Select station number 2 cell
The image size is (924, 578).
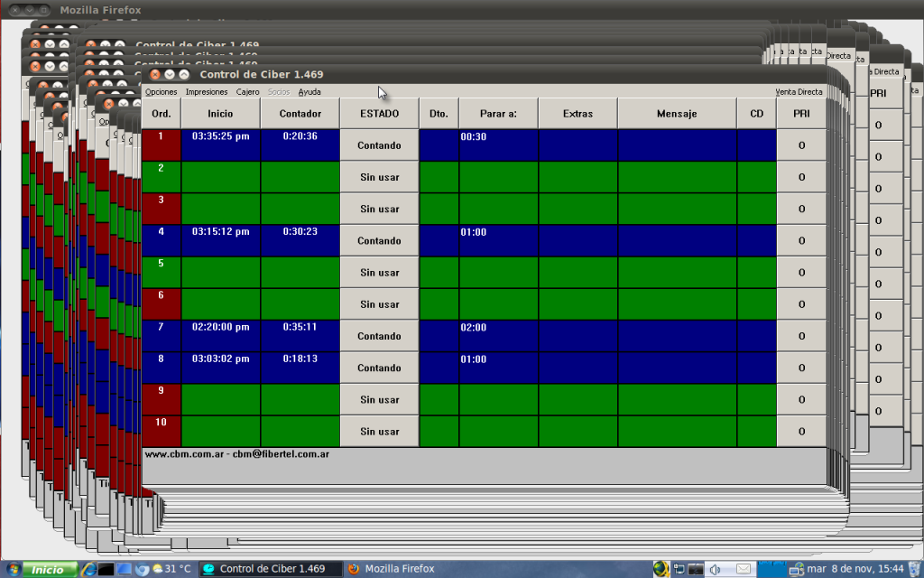161,177
